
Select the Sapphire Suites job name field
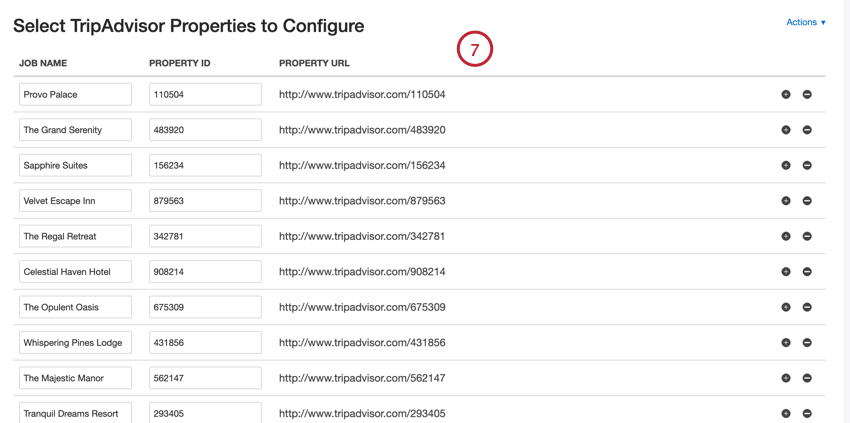(x=76, y=165)
